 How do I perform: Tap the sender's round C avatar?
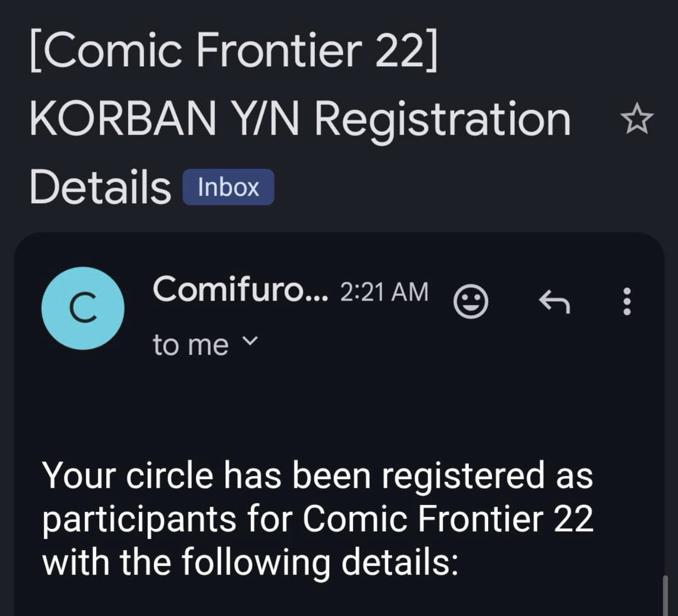[x=83, y=308]
